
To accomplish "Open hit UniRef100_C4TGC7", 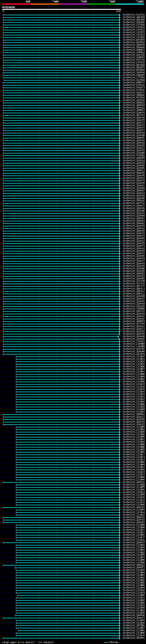I will coord(134,30).
